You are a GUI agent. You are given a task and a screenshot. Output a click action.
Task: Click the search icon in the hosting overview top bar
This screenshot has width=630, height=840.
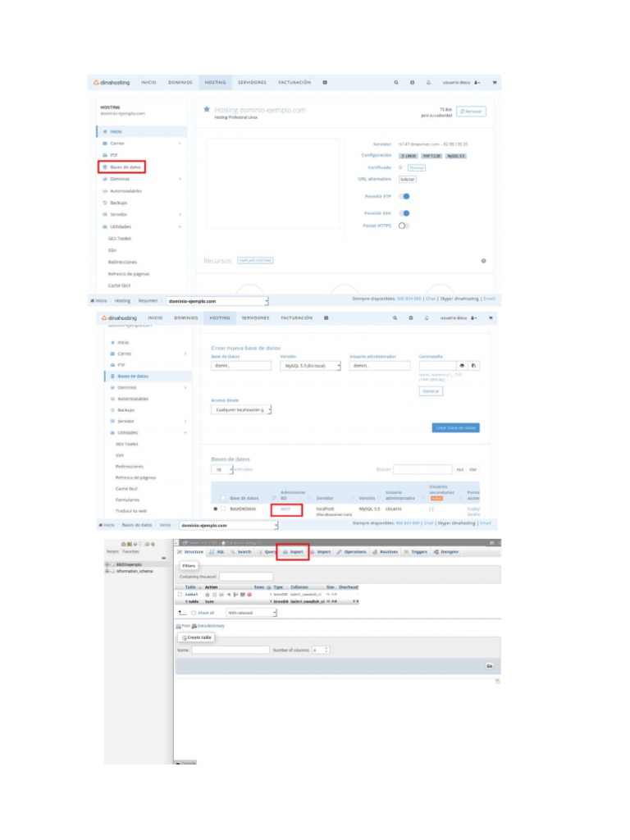tap(396, 83)
